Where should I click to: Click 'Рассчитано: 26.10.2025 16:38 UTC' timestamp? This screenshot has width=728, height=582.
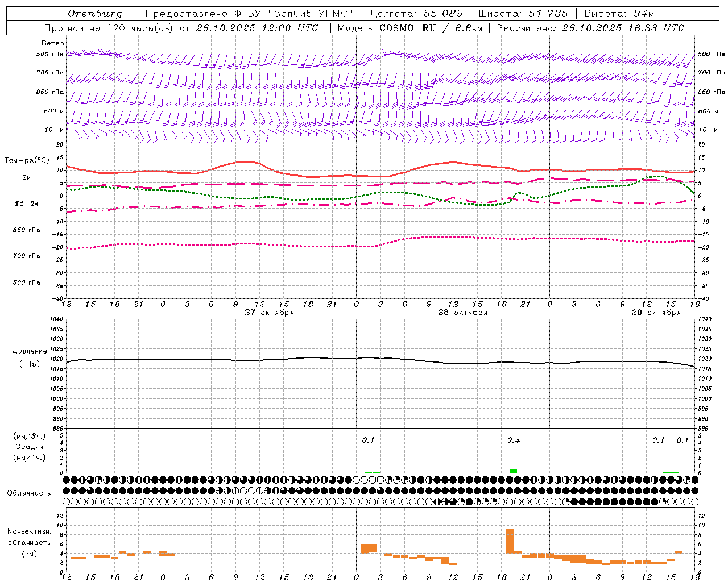(x=590, y=28)
